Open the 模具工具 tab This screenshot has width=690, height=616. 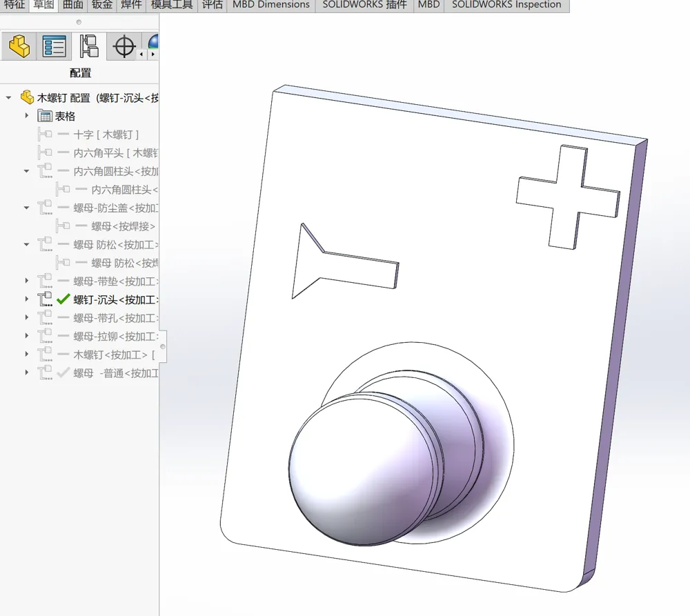(x=172, y=5)
